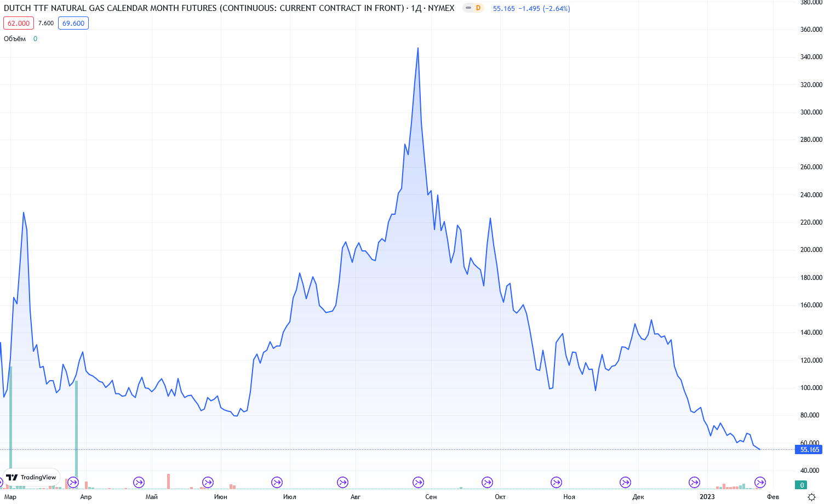Open the Dutch TTF Natural Gas symbol title
824x504 pixels.
203,8
